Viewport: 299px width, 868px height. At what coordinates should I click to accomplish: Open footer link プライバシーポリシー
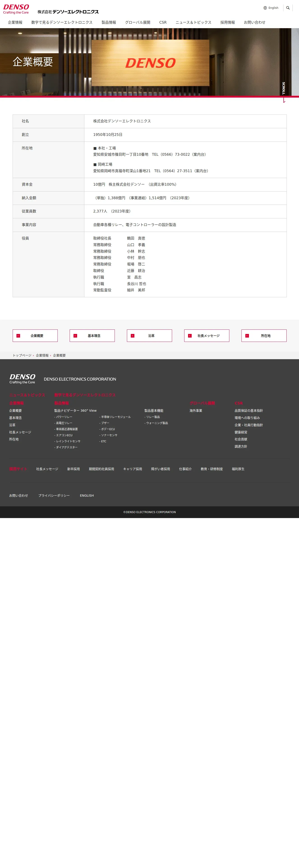pos(54,495)
